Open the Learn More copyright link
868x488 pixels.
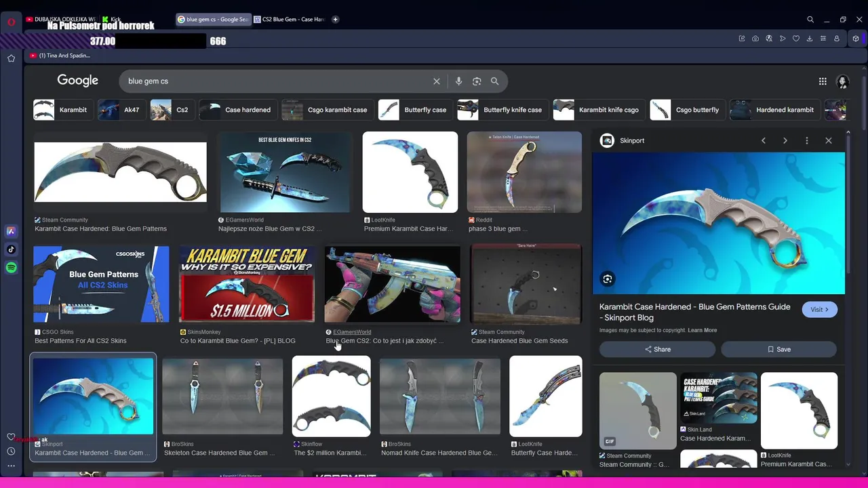point(702,330)
